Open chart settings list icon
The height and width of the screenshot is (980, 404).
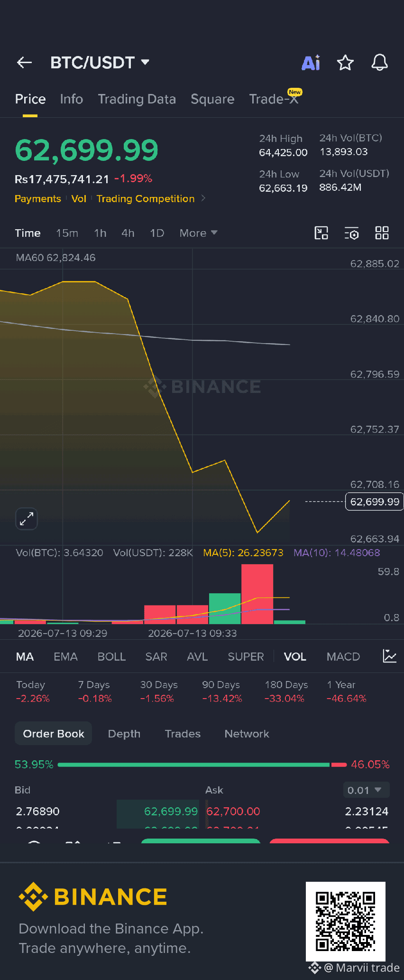click(351, 233)
